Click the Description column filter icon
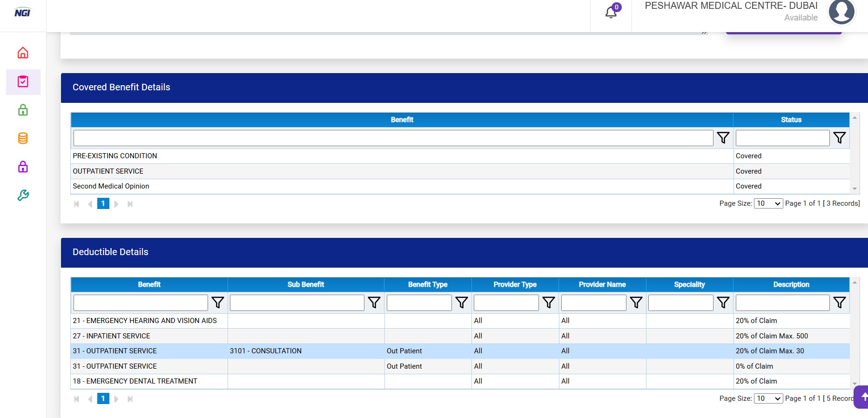 click(839, 303)
